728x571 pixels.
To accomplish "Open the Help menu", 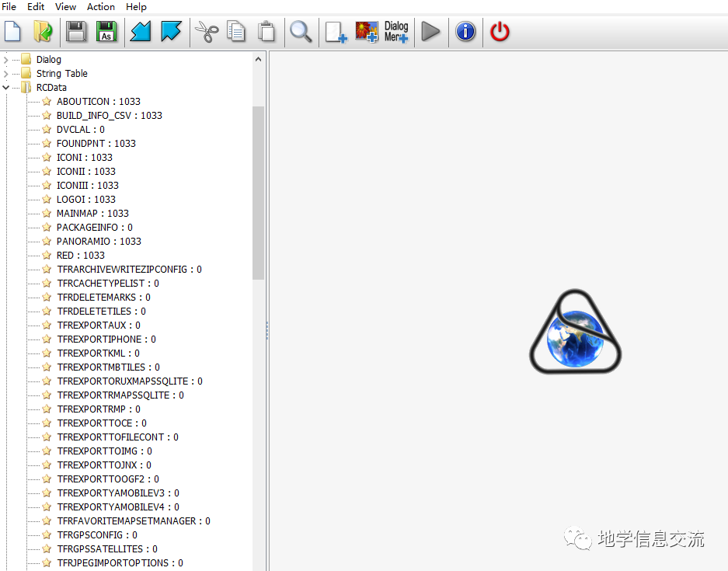I will (136, 7).
